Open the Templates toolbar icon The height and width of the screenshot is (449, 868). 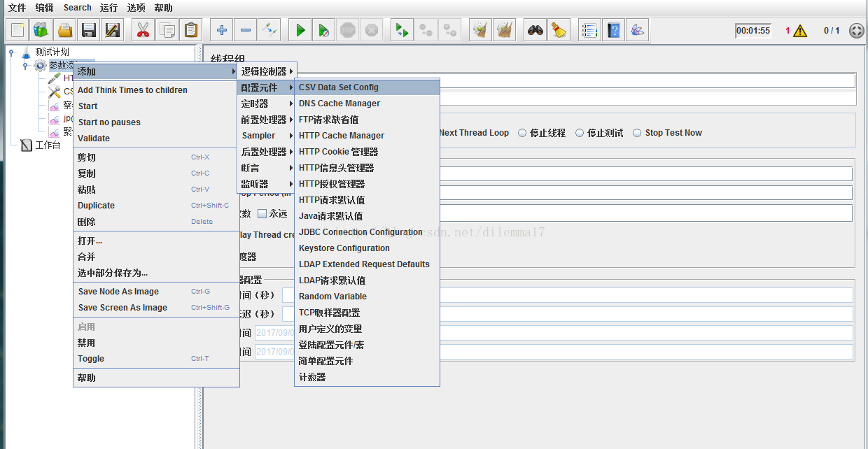click(x=41, y=30)
